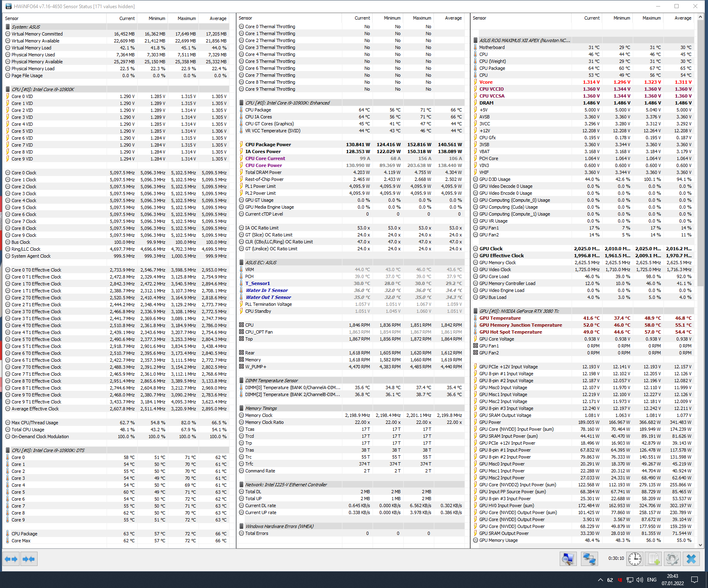The height and width of the screenshot is (588, 708).
Task: Open the network tray icon
Action: tap(630, 580)
